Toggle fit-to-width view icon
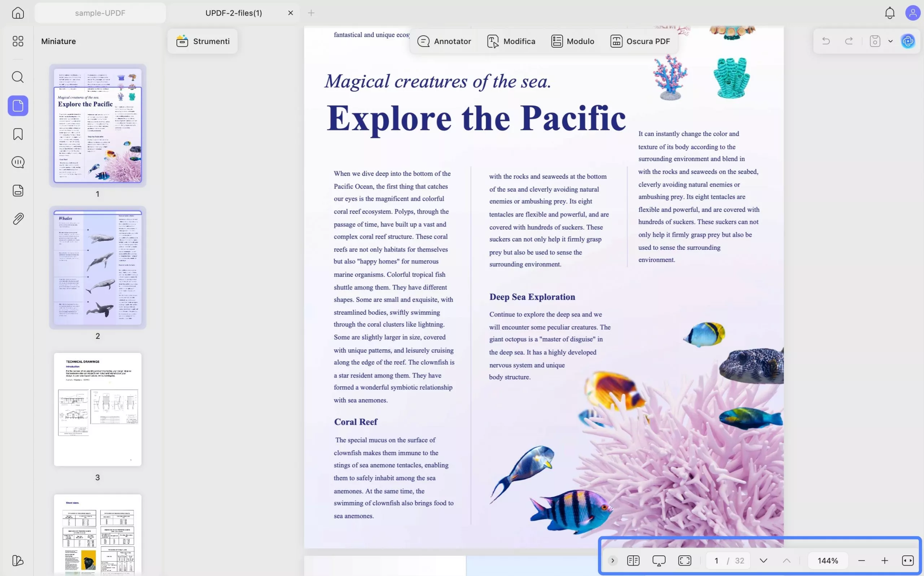924x576 pixels. point(908,561)
